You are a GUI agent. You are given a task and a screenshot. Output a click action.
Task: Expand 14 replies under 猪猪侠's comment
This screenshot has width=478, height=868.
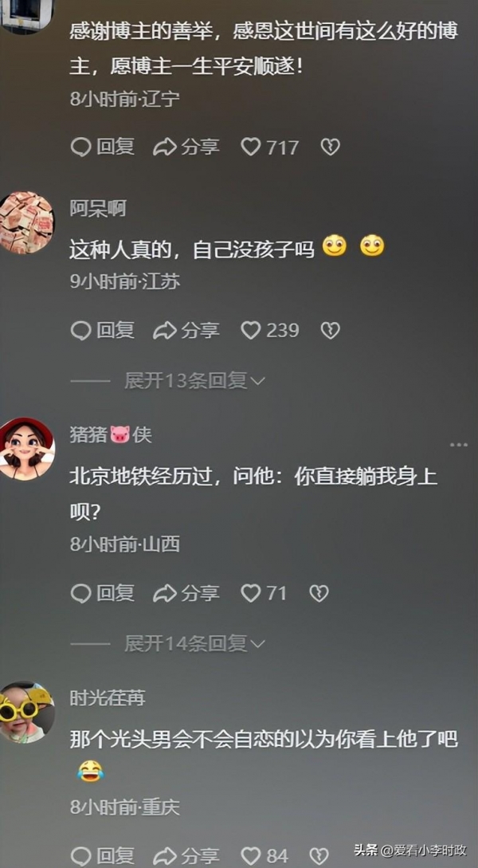194,643
